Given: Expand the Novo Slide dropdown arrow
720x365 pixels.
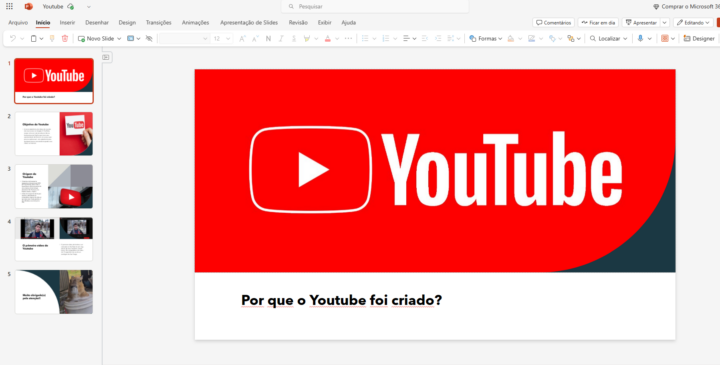Looking at the screenshot, I should pyautogui.click(x=119, y=39).
